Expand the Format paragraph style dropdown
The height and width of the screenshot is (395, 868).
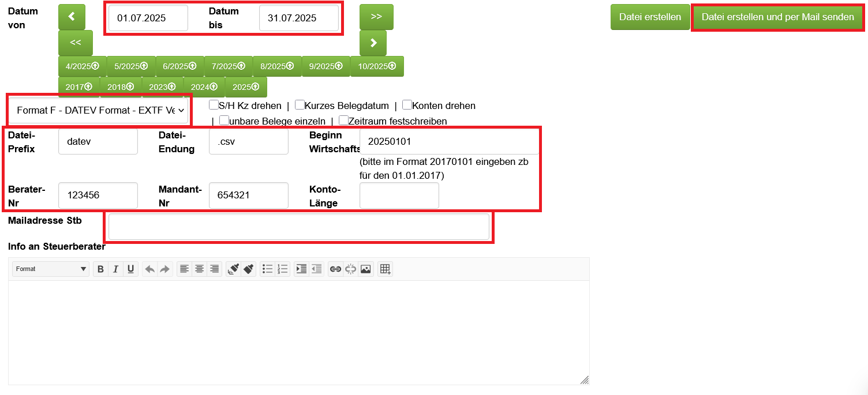(51, 269)
